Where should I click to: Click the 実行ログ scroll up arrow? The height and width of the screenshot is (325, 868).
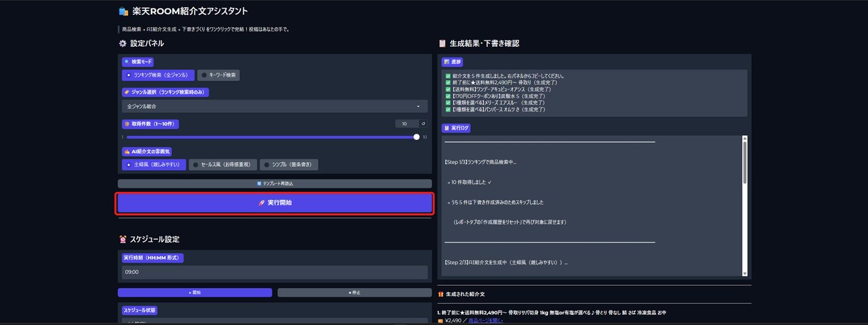pyautogui.click(x=745, y=138)
